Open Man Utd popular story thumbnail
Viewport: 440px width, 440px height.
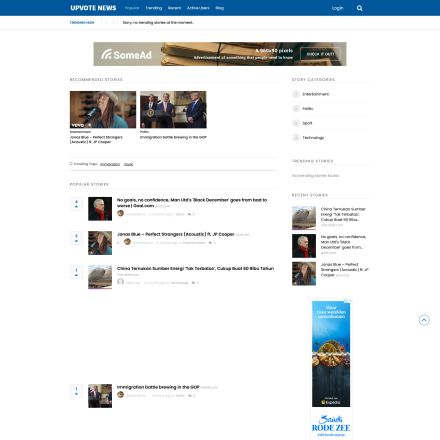[100, 209]
